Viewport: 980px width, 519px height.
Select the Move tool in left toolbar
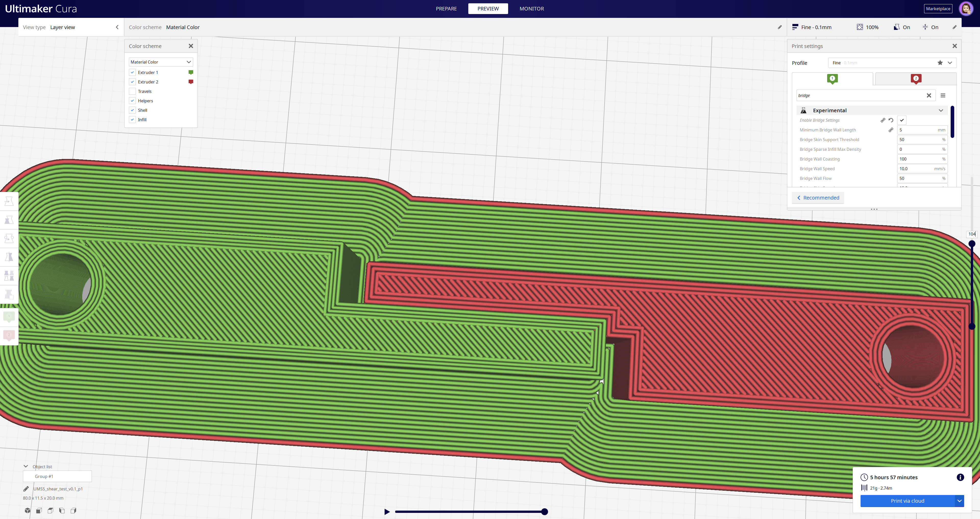click(9, 201)
